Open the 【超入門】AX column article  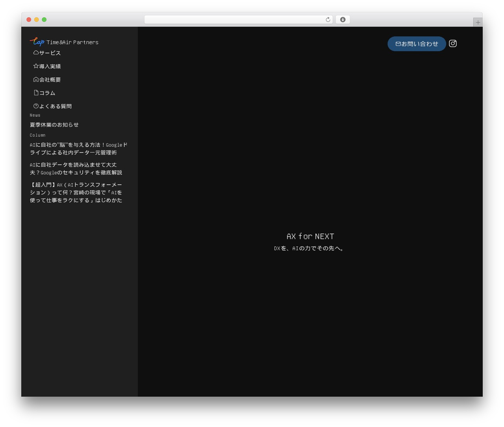pos(76,192)
